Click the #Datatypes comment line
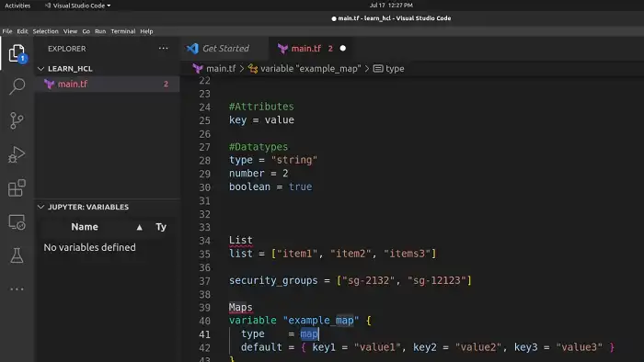The image size is (644, 362). click(259, 147)
